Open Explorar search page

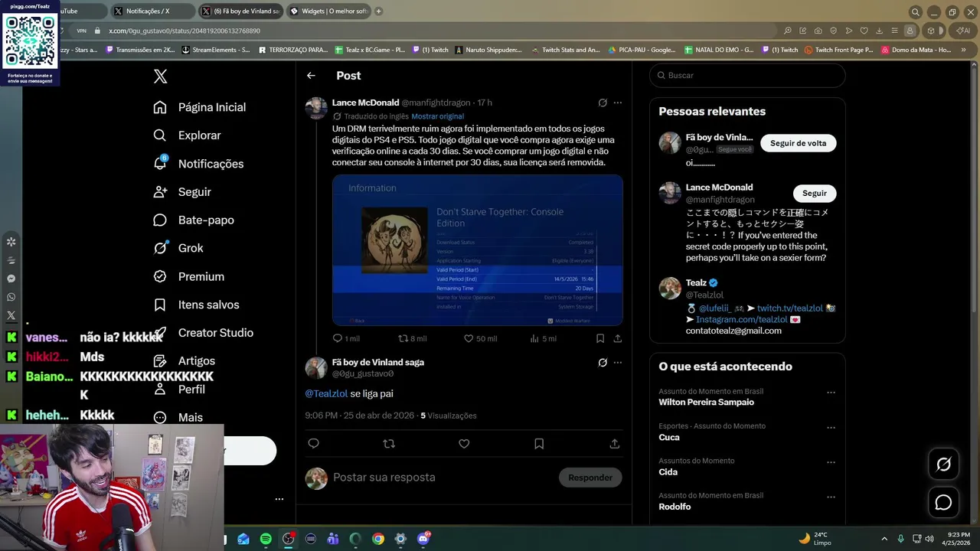pyautogui.click(x=188, y=135)
